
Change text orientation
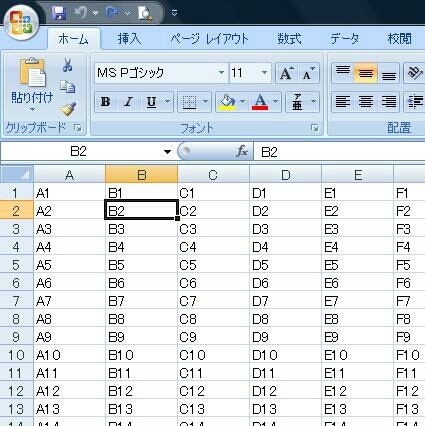[x=414, y=73]
